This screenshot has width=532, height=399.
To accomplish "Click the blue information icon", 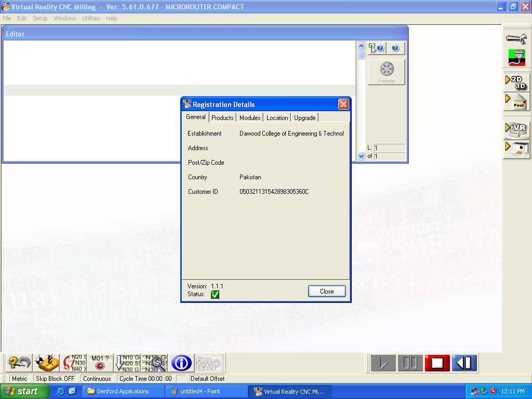I will [x=181, y=363].
